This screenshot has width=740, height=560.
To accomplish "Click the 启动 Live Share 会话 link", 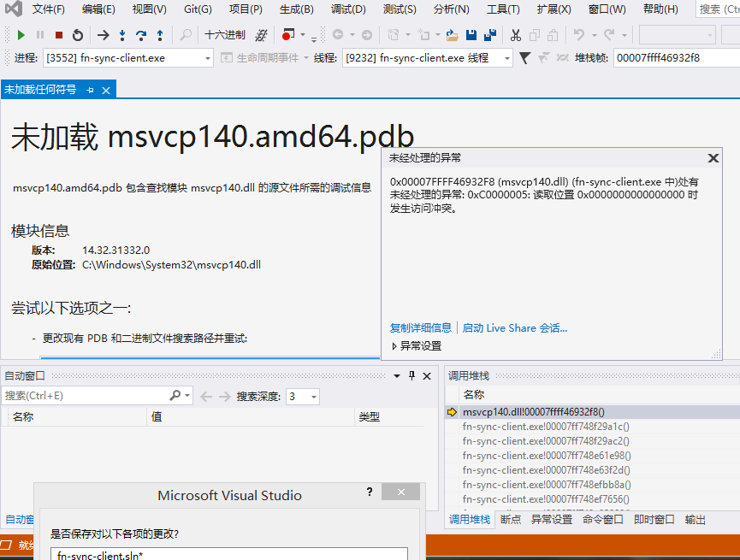I will point(512,327).
